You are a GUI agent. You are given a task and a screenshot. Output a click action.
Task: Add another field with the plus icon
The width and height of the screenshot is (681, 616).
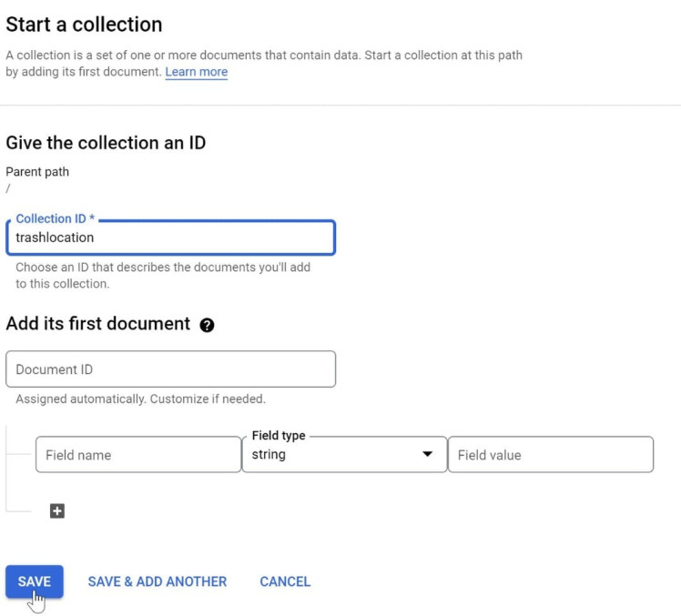pyautogui.click(x=57, y=511)
